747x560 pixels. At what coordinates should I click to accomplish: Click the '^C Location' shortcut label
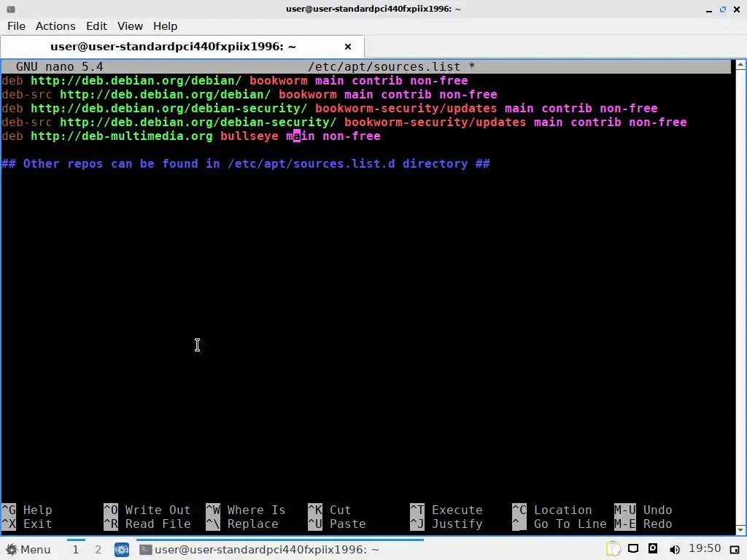[x=552, y=510]
